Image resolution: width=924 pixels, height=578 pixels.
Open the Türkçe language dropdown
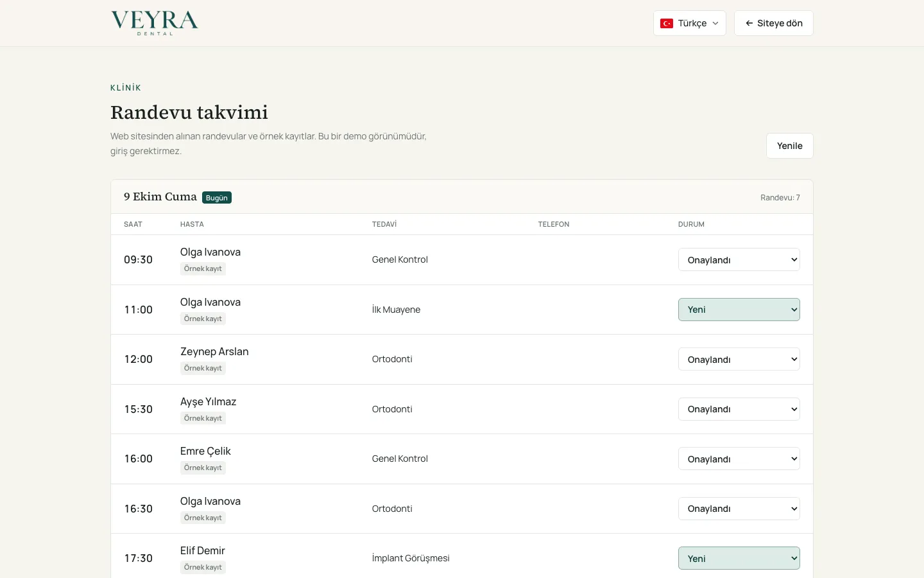coord(690,23)
